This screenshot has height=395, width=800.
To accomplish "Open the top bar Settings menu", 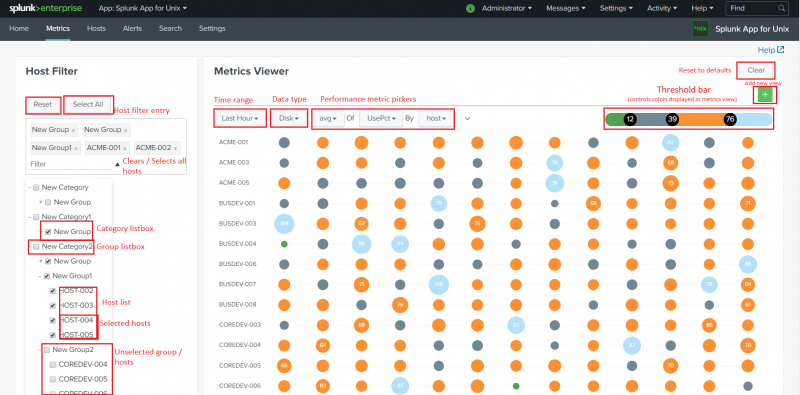I will [616, 8].
